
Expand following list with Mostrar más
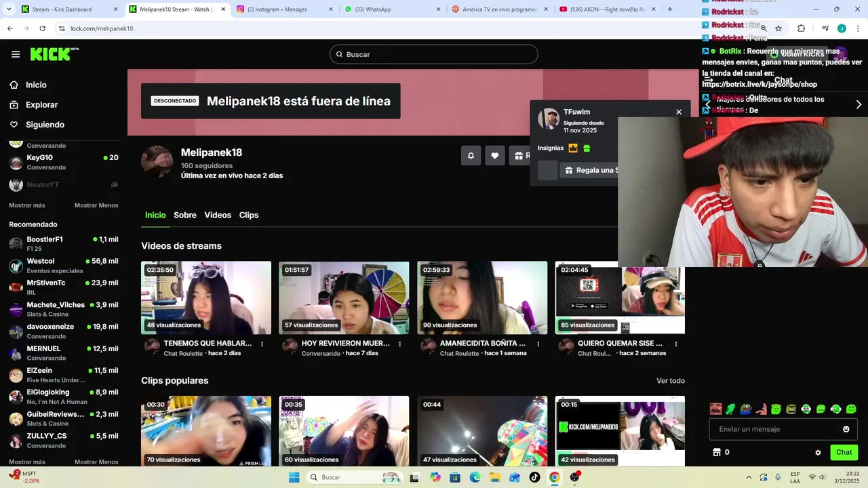pos(27,205)
